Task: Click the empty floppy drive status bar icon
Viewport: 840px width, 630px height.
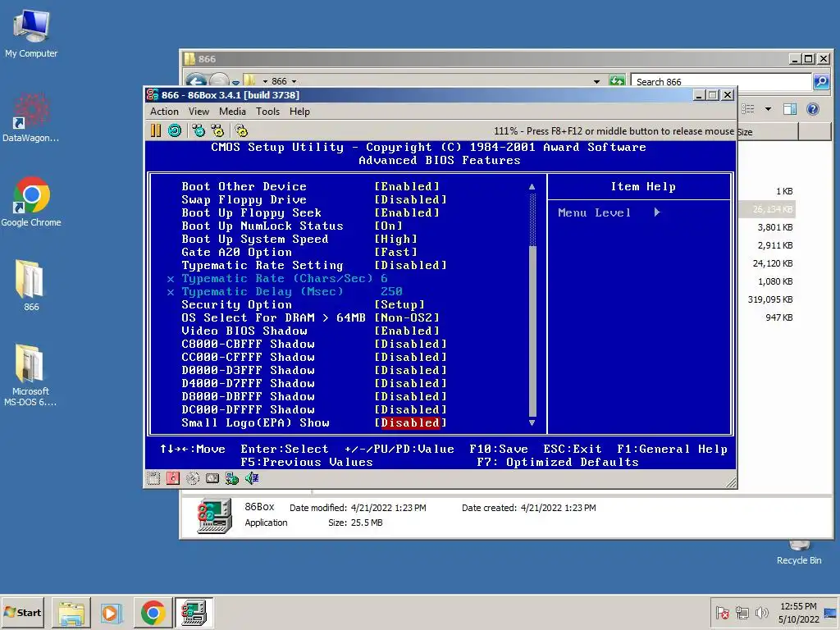Action: tap(153, 478)
